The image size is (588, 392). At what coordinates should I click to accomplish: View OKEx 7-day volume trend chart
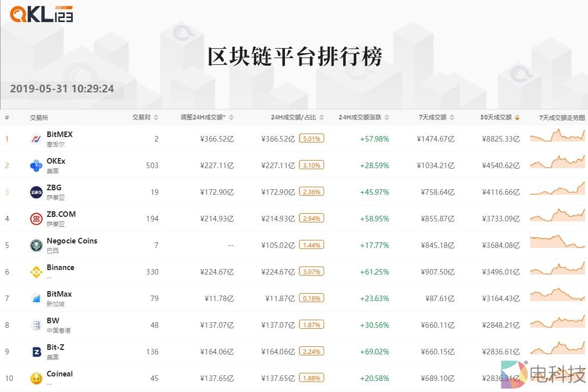tap(557, 162)
